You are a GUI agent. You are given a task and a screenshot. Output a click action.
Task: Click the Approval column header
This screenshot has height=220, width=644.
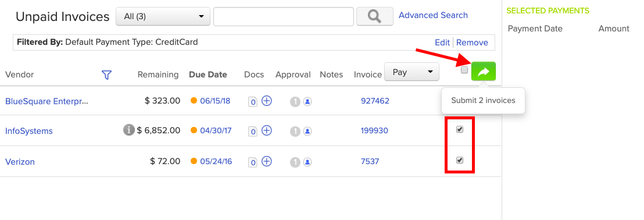(x=293, y=75)
